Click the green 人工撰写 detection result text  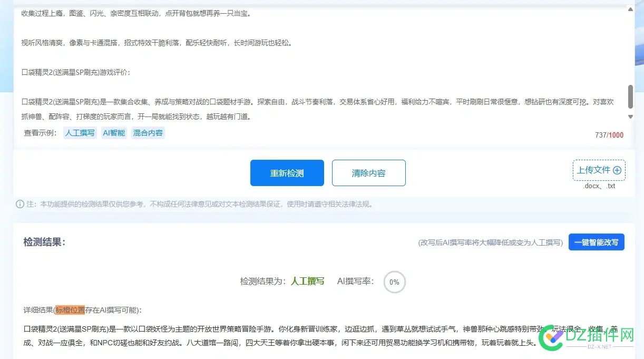pyautogui.click(x=307, y=281)
